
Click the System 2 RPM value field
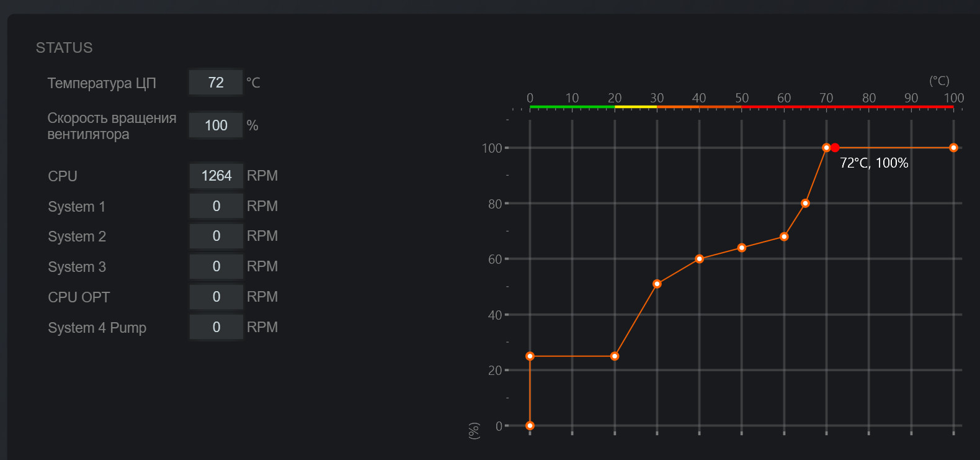pyautogui.click(x=216, y=236)
